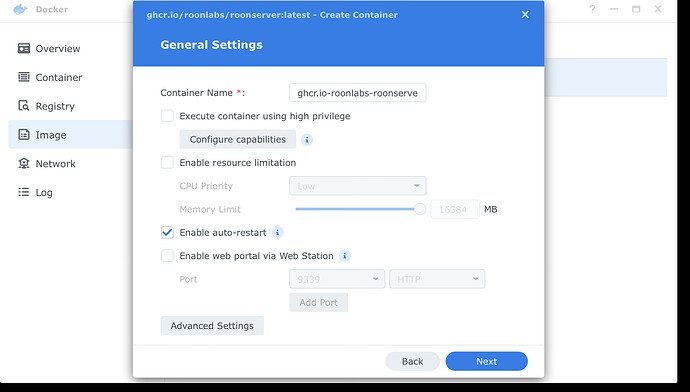The height and width of the screenshot is (392, 690).
Task: Expand the port 9339 dropdown
Action: tap(337, 279)
